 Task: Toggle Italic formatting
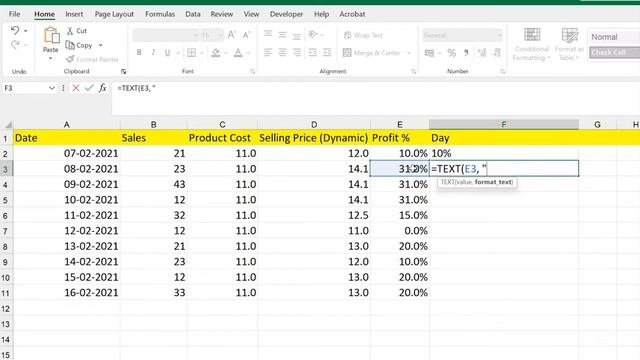[153, 52]
